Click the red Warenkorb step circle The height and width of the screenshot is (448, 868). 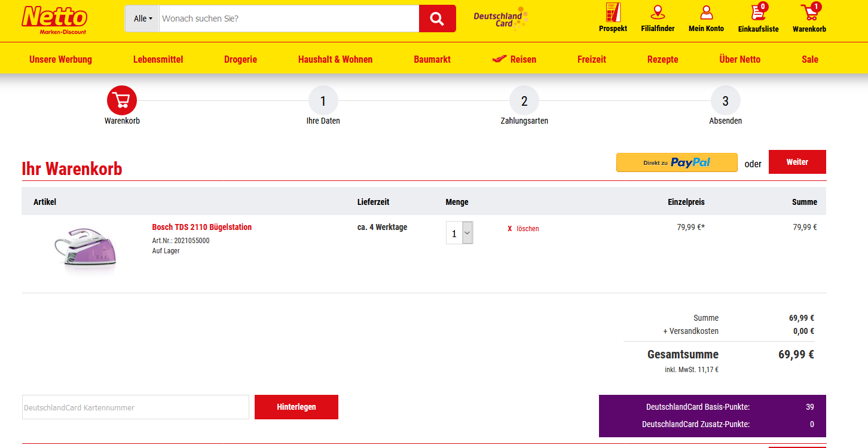click(122, 101)
